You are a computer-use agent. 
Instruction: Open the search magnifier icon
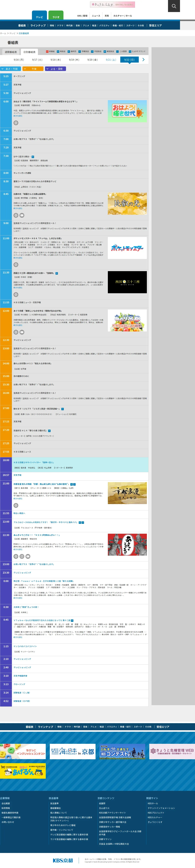[x=174, y=6]
